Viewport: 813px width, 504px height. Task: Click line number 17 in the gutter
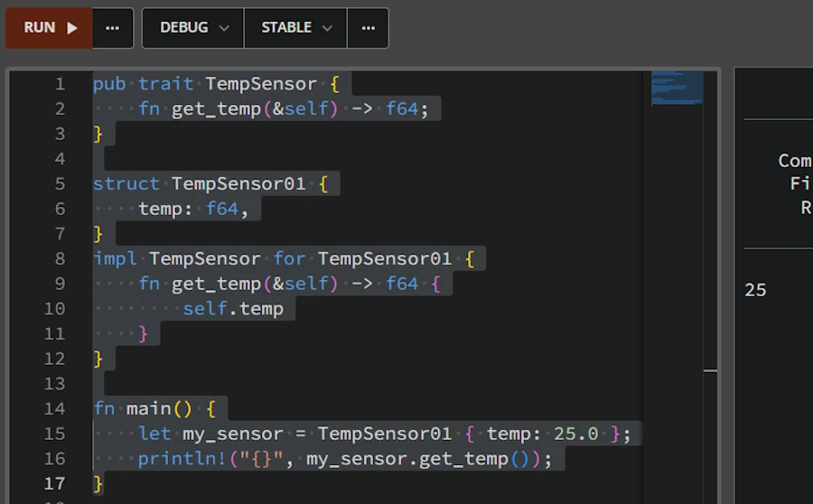click(x=55, y=484)
